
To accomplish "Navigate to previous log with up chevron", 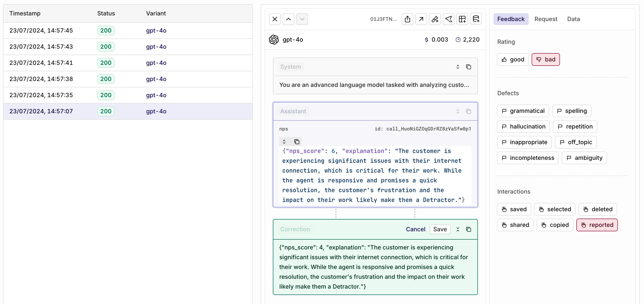I will (289, 19).
